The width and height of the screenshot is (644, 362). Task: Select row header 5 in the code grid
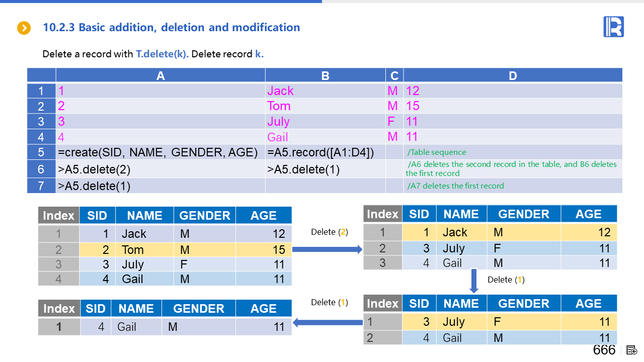[41, 152]
